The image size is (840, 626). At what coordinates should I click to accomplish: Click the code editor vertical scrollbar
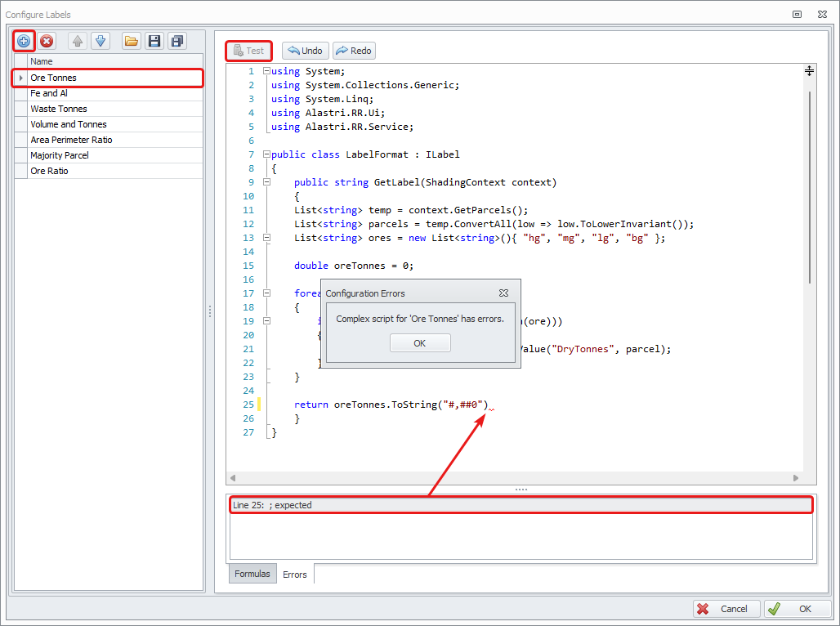point(810,188)
